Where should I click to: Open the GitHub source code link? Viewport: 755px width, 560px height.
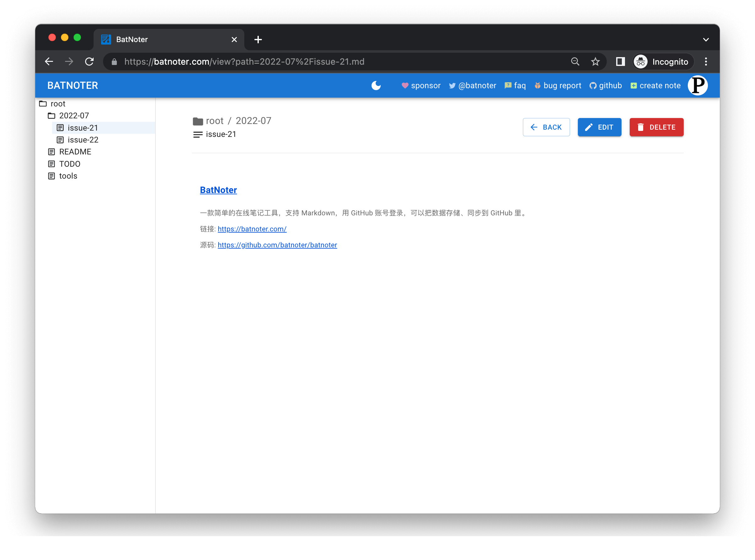point(277,245)
